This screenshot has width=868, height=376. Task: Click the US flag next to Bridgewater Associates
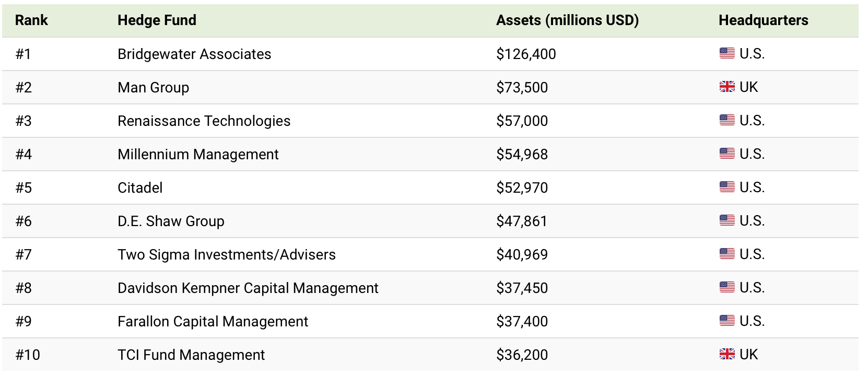pyautogui.click(x=726, y=53)
